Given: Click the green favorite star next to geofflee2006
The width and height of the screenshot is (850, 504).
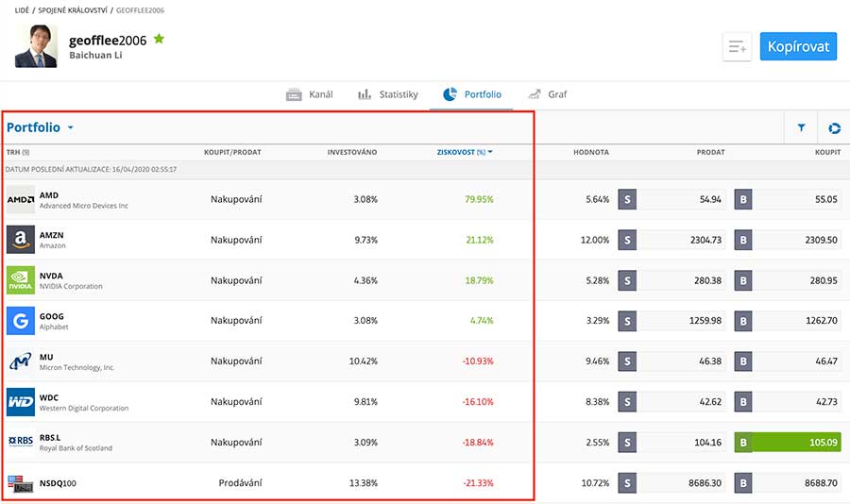Looking at the screenshot, I should point(159,39).
